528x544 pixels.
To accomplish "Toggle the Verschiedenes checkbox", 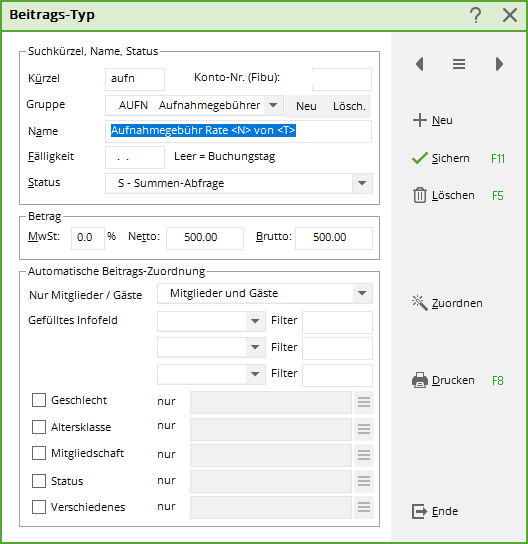I will point(39,507).
